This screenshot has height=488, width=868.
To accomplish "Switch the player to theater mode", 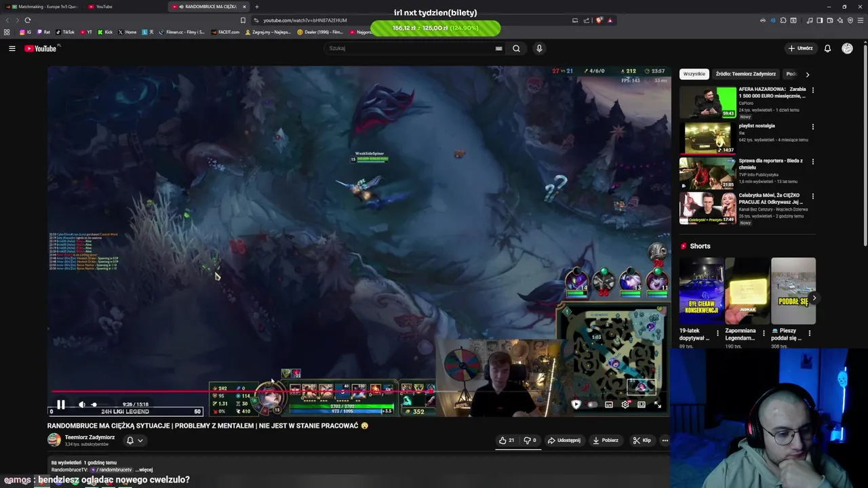I will point(642,405).
